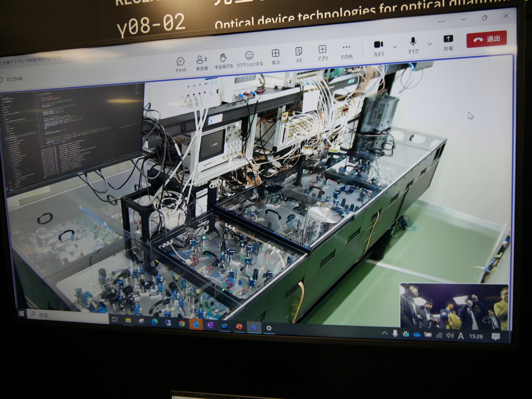Raise your hand (手を挙げる)
Screen dimensions: 532x399
223,61
